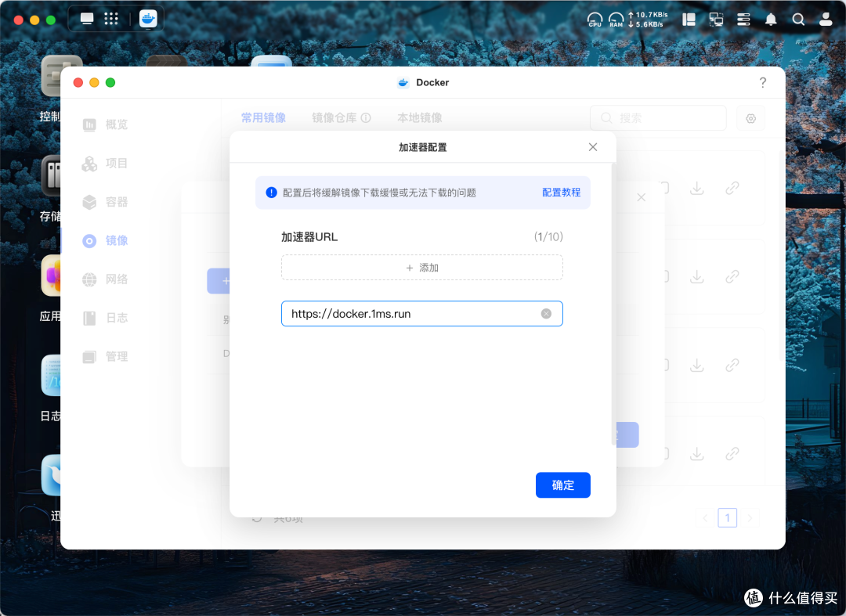
Task: Open the 容器 containers sidebar item
Action: (x=106, y=202)
